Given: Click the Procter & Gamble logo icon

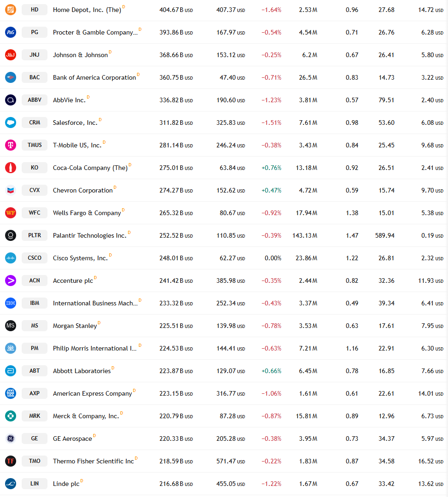Looking at the screenshot, I should click(x=11, y=32).
